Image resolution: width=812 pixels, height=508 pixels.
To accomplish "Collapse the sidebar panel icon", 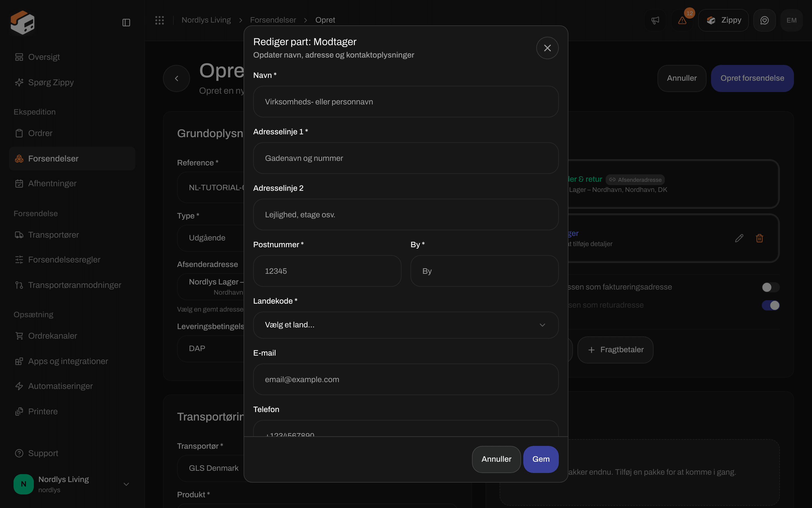I will pos(126,23).
